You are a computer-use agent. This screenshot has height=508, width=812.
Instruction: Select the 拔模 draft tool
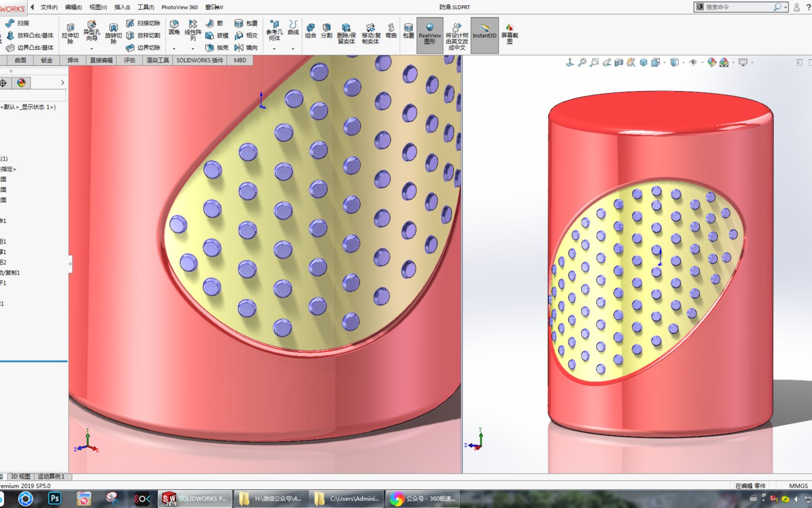[217, 35]
